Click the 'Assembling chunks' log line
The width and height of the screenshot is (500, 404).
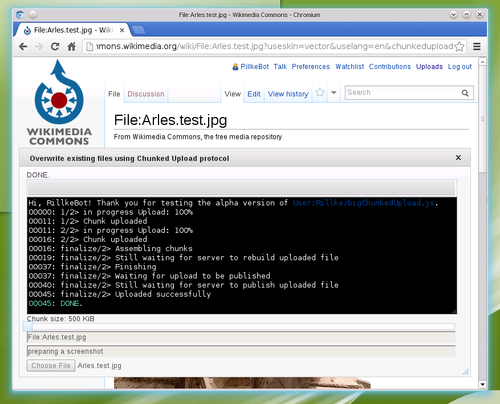[110, 248]
